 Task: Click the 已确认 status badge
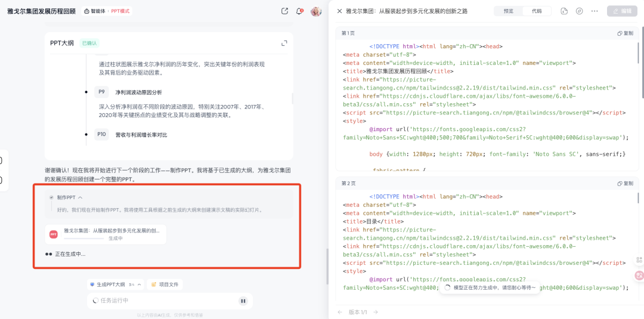(x=89, y=43)
